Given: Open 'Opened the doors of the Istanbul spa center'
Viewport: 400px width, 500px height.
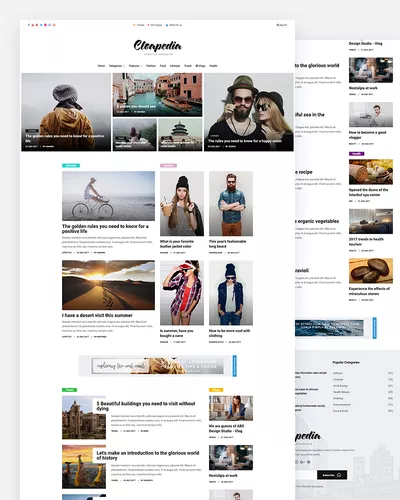Looking at the screenshot, I should (x=368, y=192).
